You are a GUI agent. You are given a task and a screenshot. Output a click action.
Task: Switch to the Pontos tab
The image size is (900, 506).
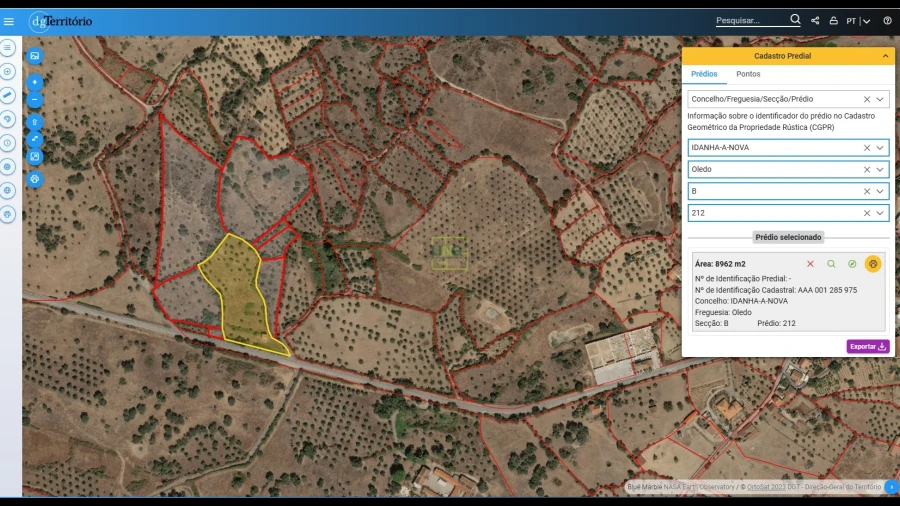point(748,74)
